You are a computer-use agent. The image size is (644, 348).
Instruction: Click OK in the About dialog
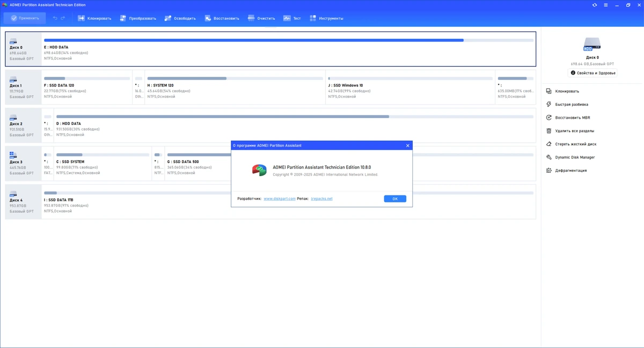[395, 199]
